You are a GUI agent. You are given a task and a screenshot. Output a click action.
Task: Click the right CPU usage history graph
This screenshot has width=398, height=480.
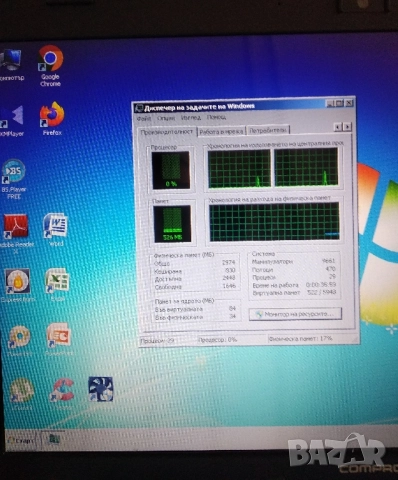[x=306, y=167]
